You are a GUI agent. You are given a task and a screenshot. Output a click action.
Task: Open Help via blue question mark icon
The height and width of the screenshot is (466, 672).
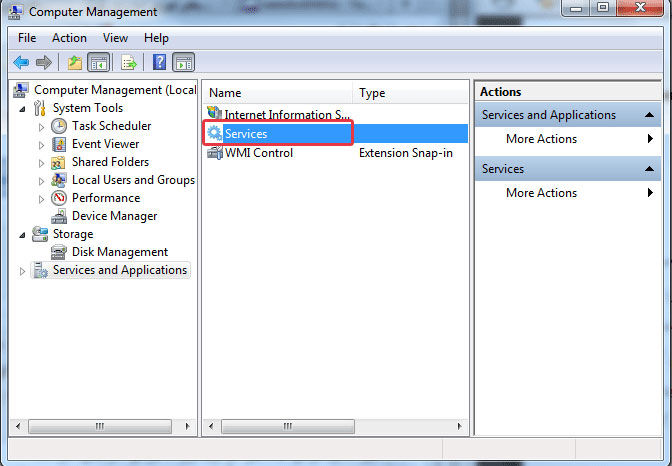[159, 63]
